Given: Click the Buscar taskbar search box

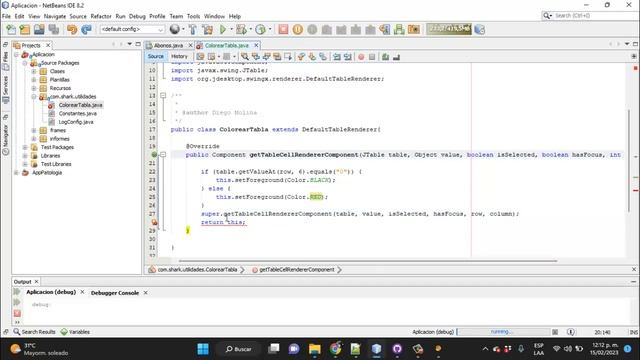Looking at the screenshot, I should 239,349.
